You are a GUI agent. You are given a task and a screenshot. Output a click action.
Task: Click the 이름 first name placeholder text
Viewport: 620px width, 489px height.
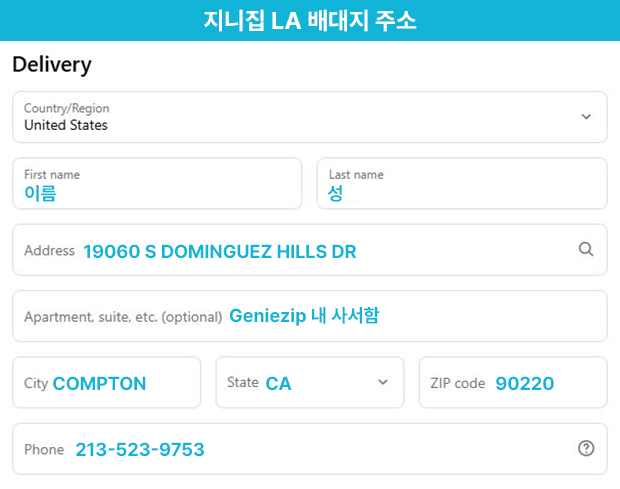tap(40, 193)
